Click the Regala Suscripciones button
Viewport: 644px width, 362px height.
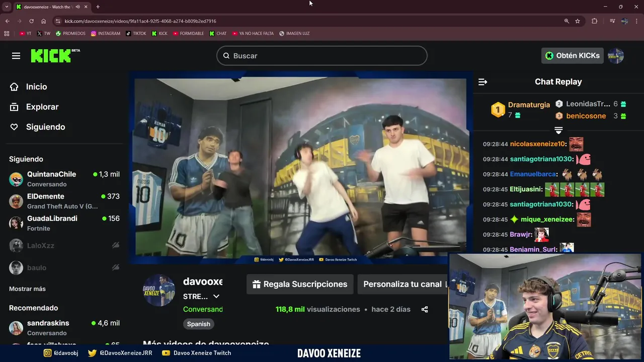point(300,284)
